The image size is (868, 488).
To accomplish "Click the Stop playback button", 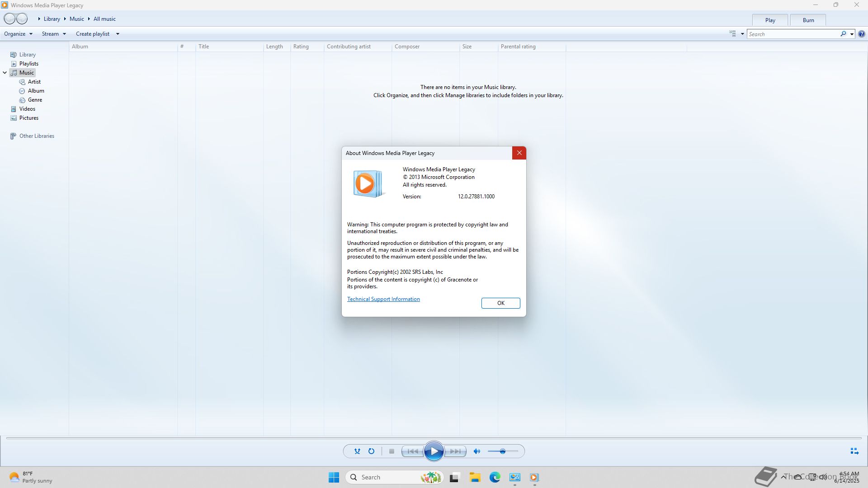I will click(392, 451).
